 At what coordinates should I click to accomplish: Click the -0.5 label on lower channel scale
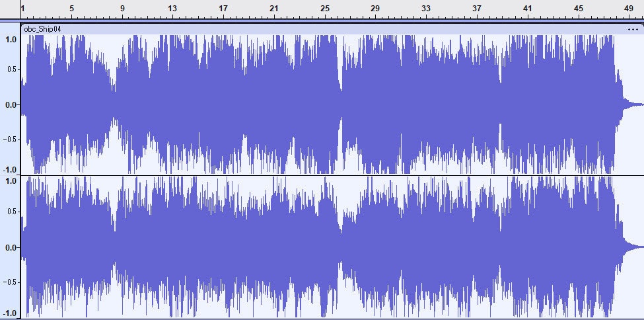point(9,282)
